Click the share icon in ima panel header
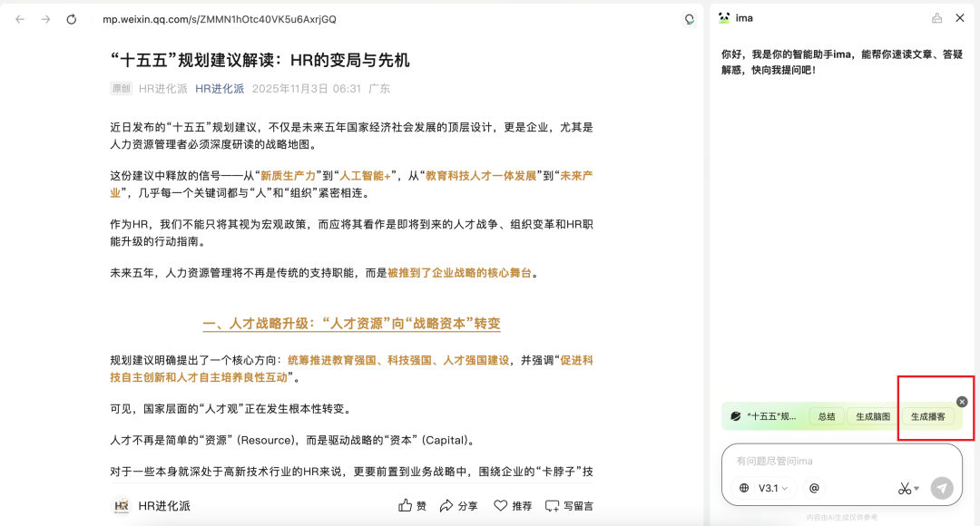 click(x=937, y=18)
